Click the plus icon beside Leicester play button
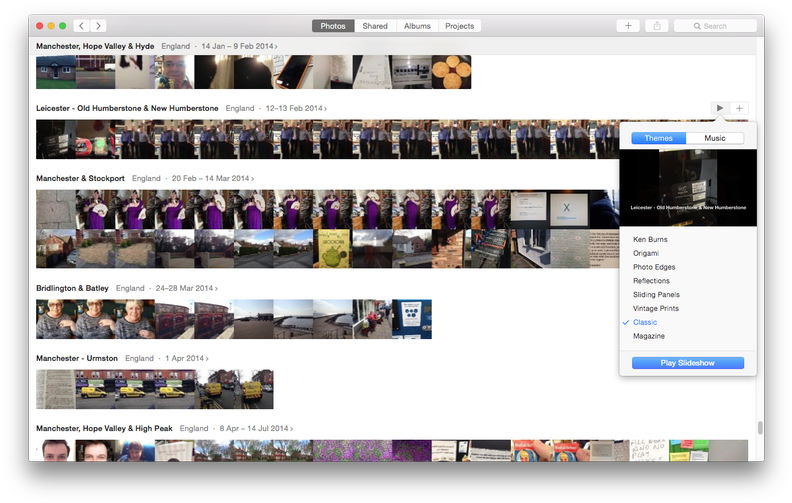792x503 pixels. [739, 108]
